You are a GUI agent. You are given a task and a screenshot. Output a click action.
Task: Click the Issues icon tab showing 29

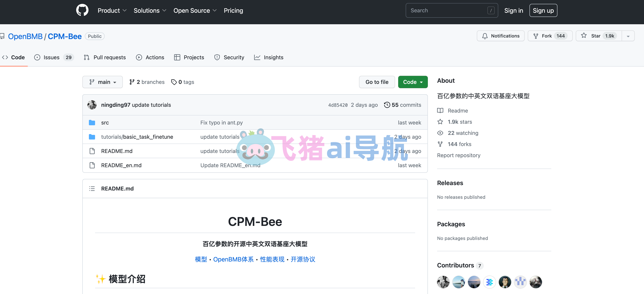(x=37, y=57)
